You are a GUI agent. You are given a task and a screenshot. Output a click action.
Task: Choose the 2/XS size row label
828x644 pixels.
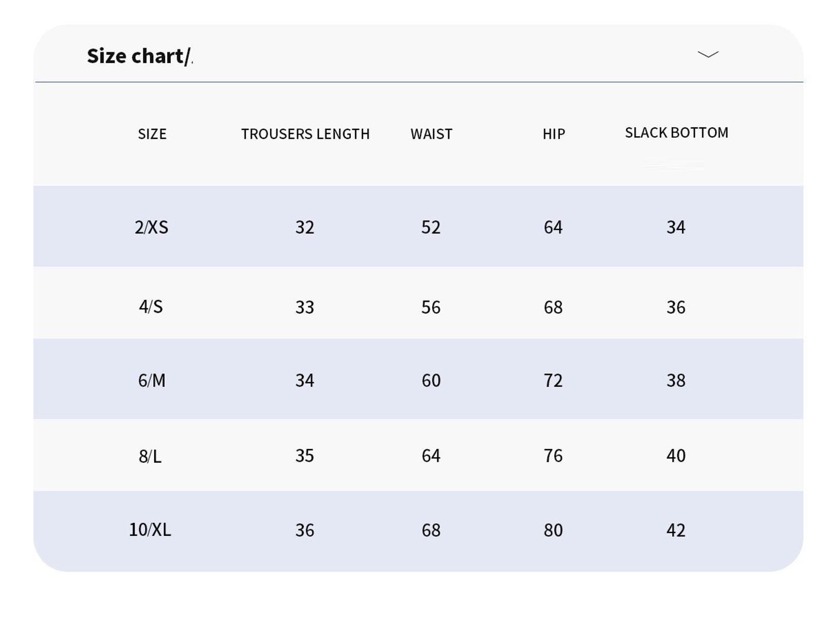[151, 227]
